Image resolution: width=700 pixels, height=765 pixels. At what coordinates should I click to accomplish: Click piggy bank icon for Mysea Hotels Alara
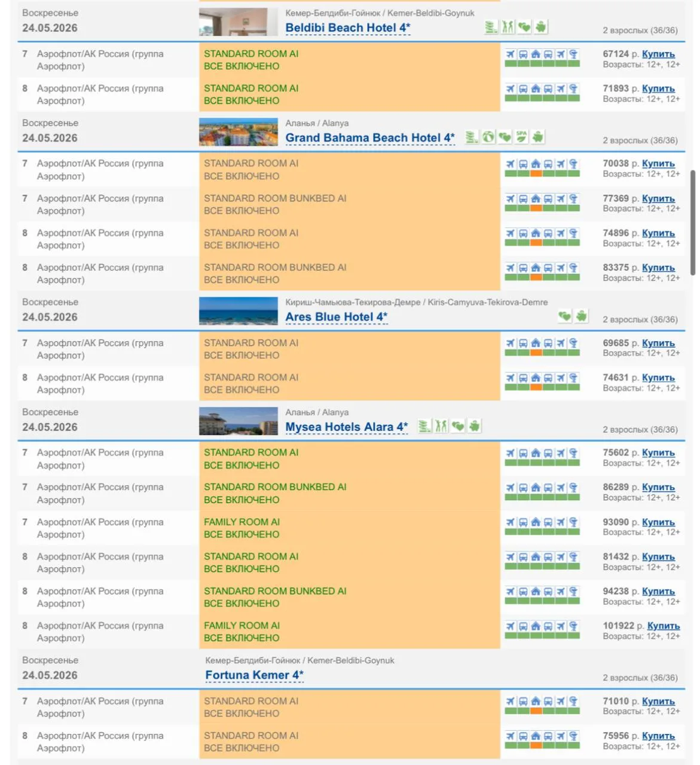(x=475, y=426)
